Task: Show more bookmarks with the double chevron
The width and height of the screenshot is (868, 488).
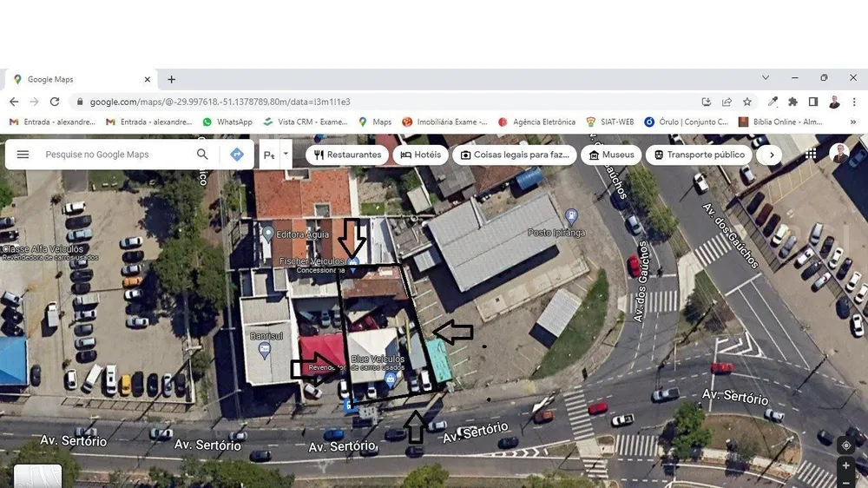Action: [x=853, y=122]
